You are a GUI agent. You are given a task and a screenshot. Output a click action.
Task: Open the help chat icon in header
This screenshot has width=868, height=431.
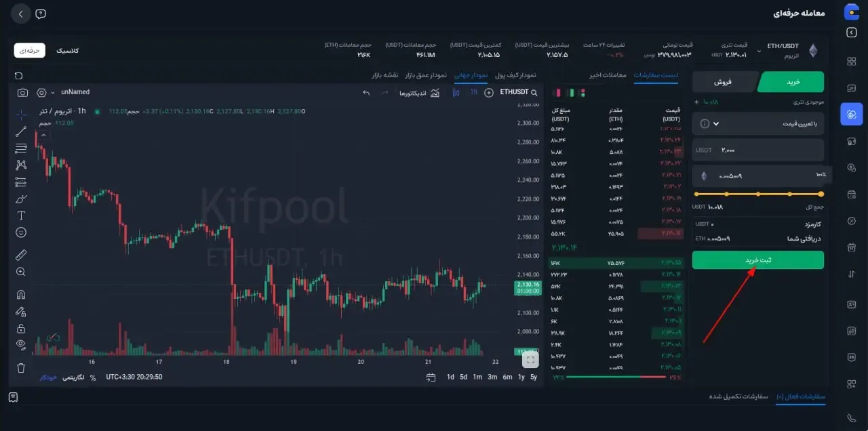[41, 14]
